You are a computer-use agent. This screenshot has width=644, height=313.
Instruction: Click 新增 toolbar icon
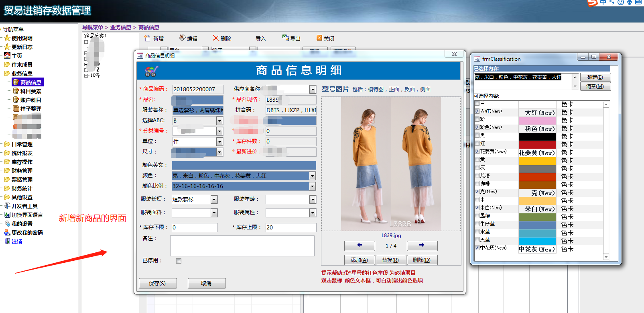tap(147, 38)
